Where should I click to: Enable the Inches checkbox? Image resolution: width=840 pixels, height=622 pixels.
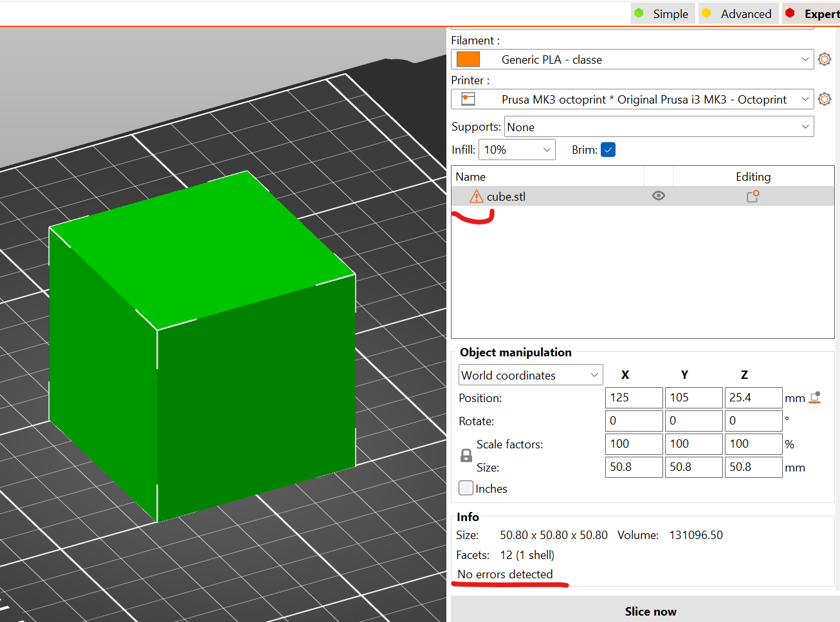click(465, 488)
